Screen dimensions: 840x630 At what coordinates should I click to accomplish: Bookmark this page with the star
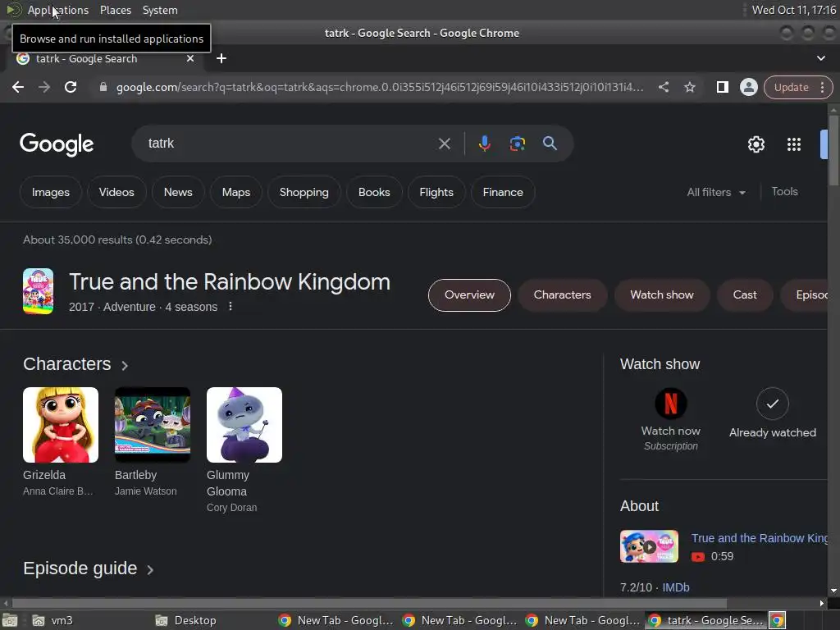pos(689,87)
